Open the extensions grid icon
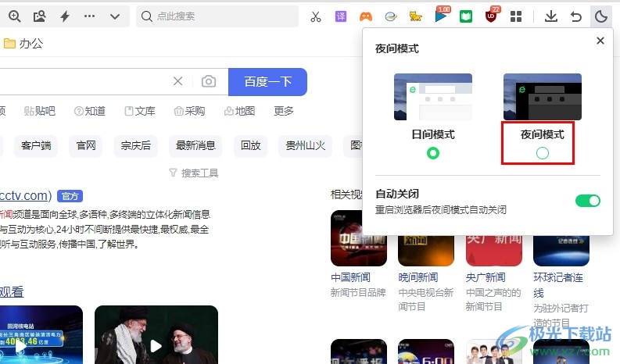This screenshot has height=364, width=620. (x=516, y=16)
